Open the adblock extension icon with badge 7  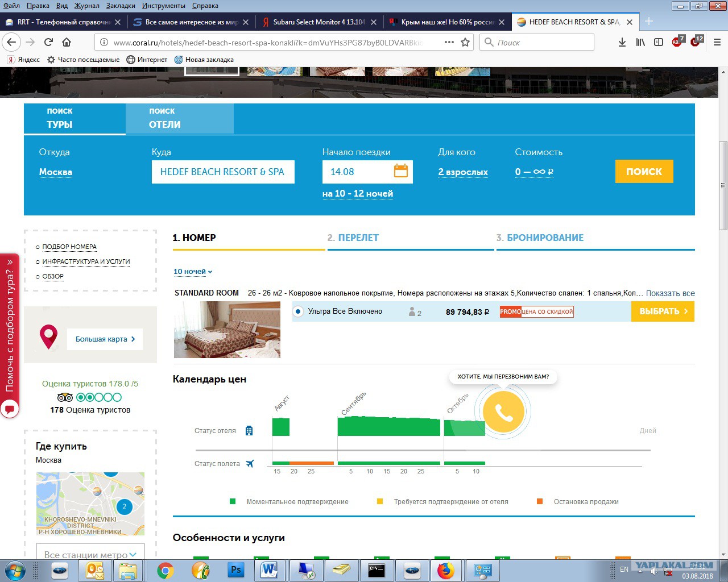[x=677, y=41]
